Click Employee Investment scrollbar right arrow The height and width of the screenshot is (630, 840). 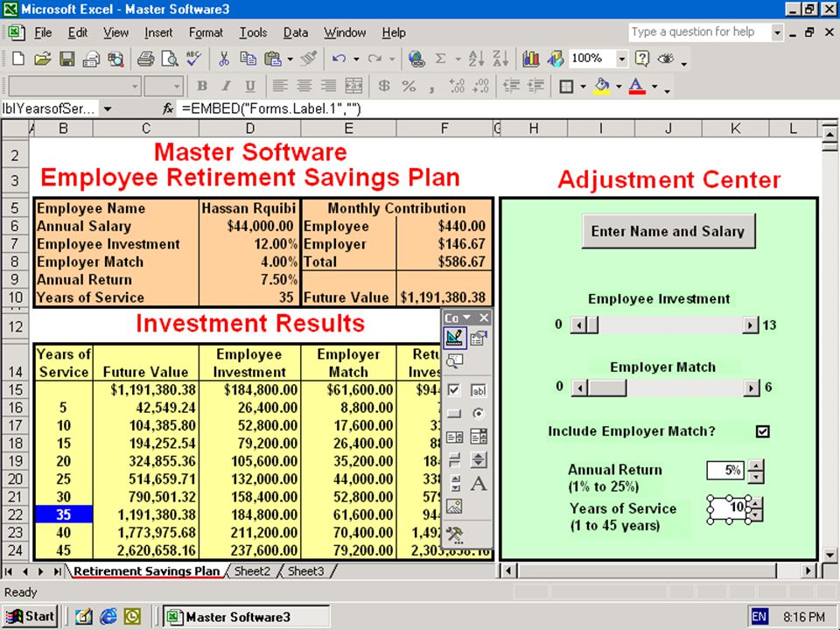click(750, 325)
